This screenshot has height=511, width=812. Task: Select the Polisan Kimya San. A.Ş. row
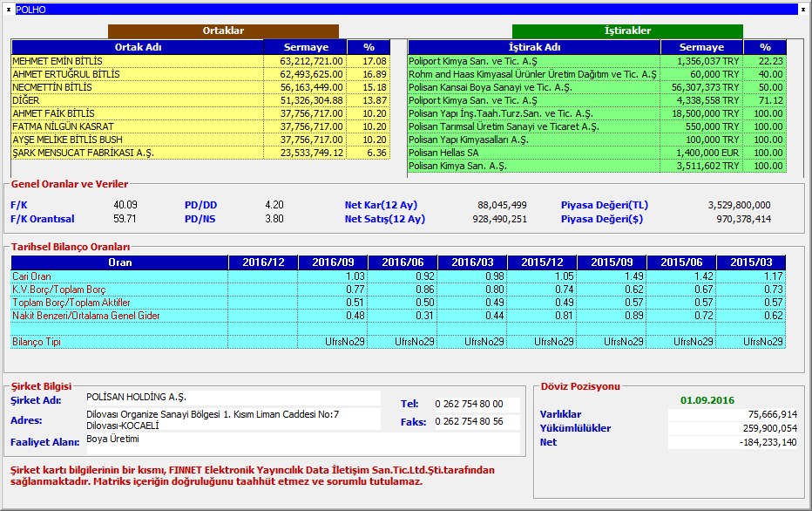coord(597,166)
